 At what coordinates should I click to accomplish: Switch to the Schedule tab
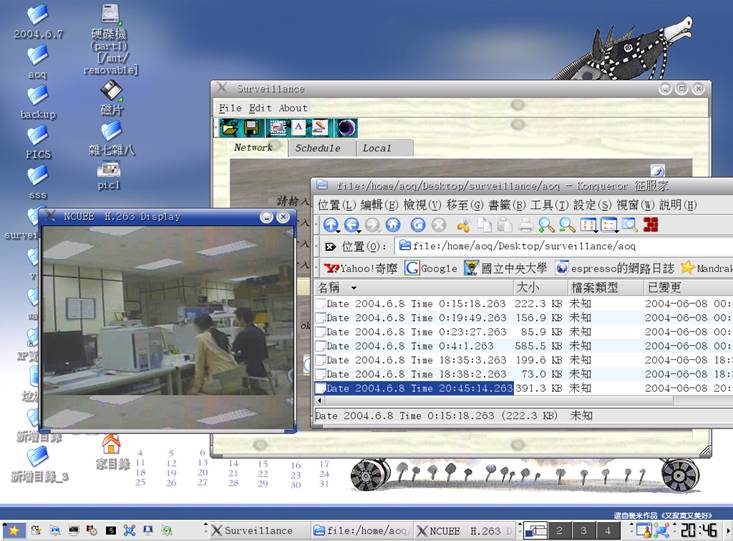[x=317, y=148]
